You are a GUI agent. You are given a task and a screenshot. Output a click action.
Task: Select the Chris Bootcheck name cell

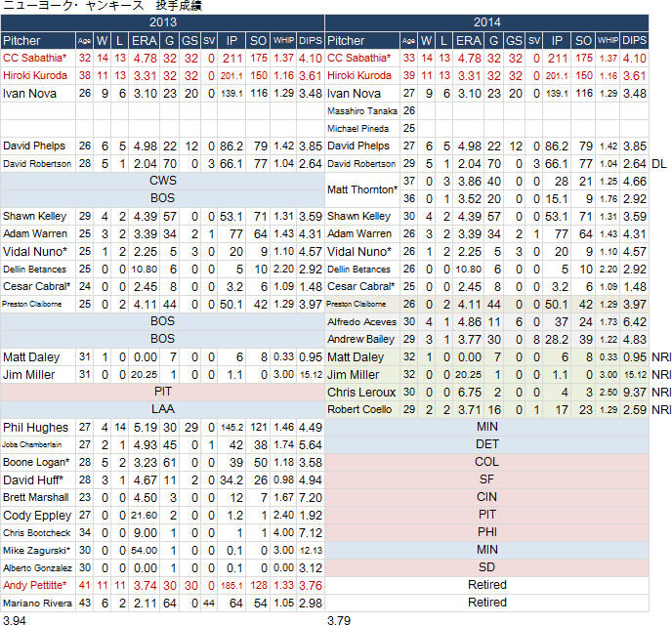tap(36, 533)
